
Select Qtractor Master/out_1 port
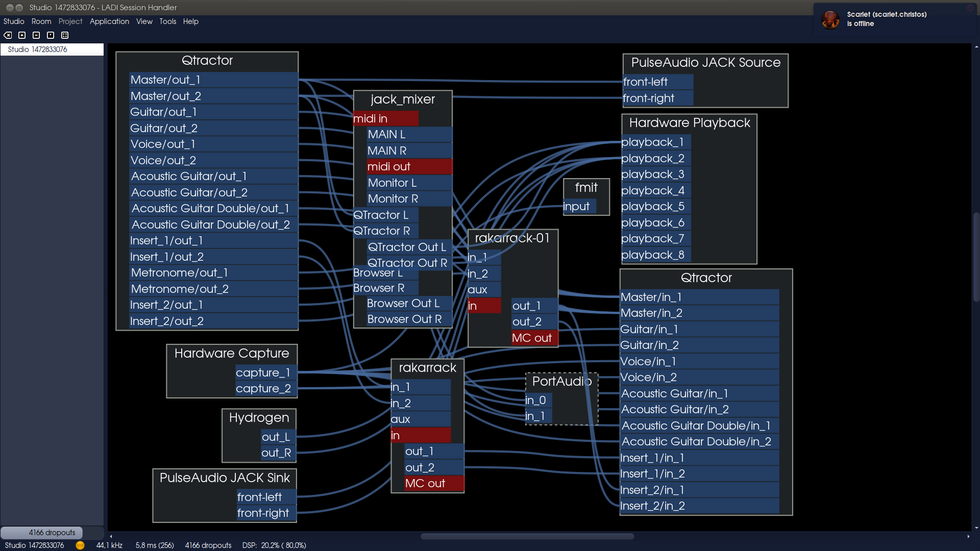[213, 80]
